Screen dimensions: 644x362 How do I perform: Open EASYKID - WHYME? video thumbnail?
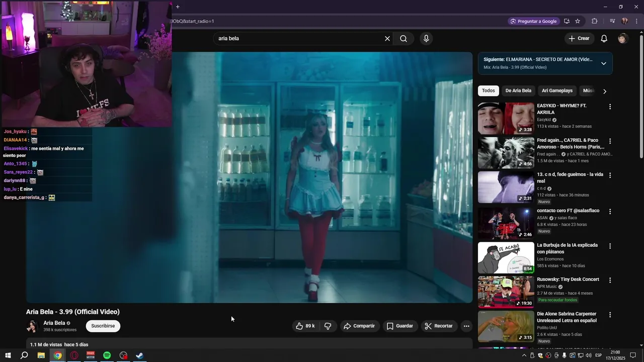tap(506, 119)
